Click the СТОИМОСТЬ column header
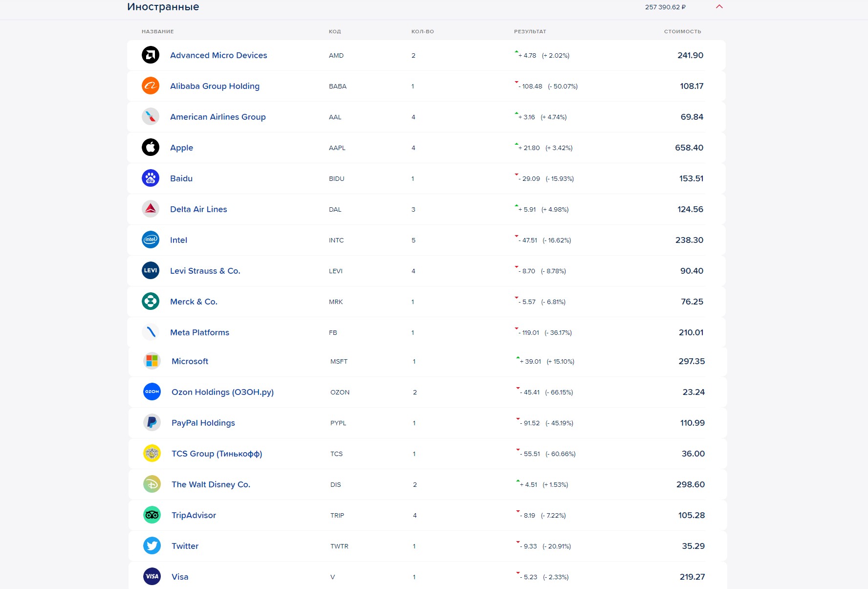This screenshot has width=868, height=589. [682, 31]
